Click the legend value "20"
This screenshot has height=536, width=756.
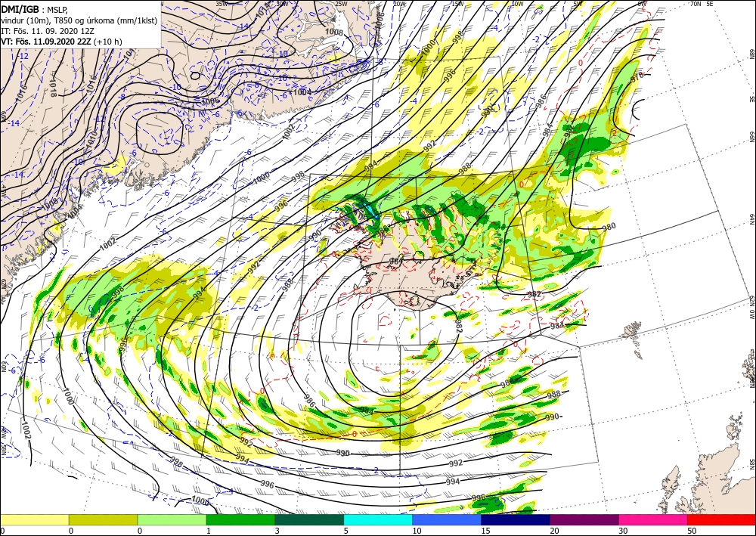click(554, 531)
